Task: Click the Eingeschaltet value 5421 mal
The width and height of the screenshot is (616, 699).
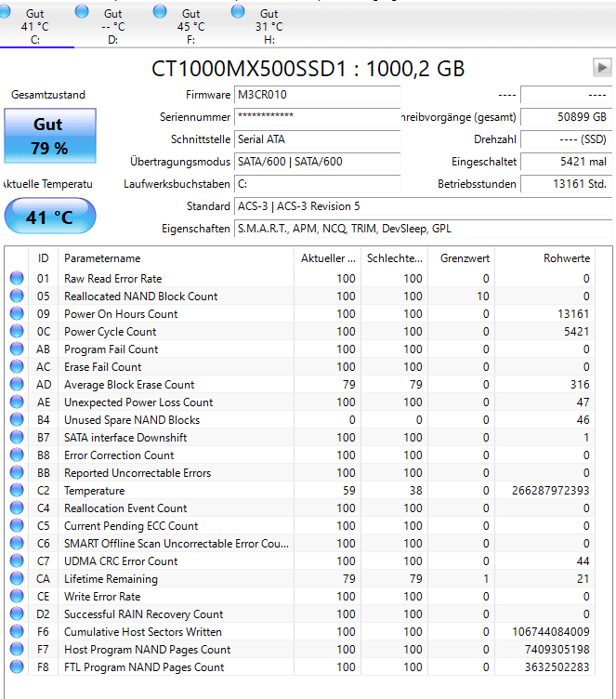Action: [x=566, y=162]
